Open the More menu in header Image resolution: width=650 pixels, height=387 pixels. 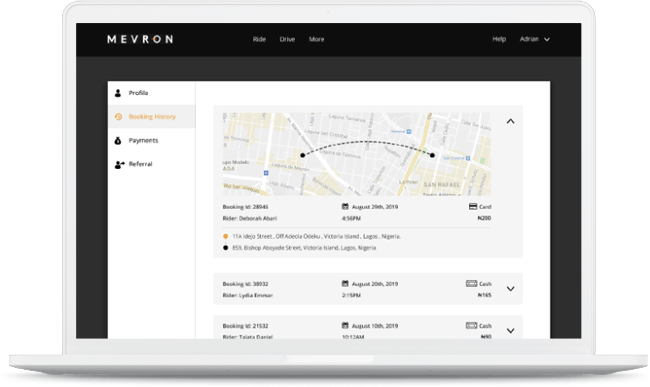click(x=316, y=39)
